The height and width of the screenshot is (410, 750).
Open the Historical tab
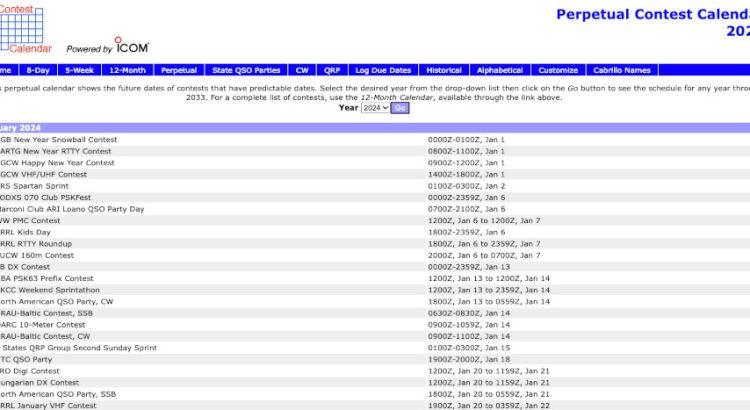tap(444, 70)
